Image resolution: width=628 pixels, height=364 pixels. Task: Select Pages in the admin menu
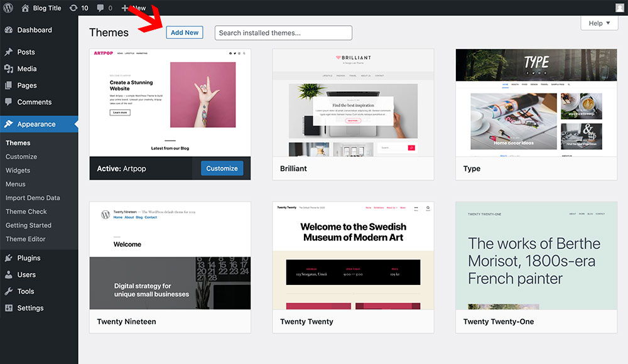coord(27,85)
